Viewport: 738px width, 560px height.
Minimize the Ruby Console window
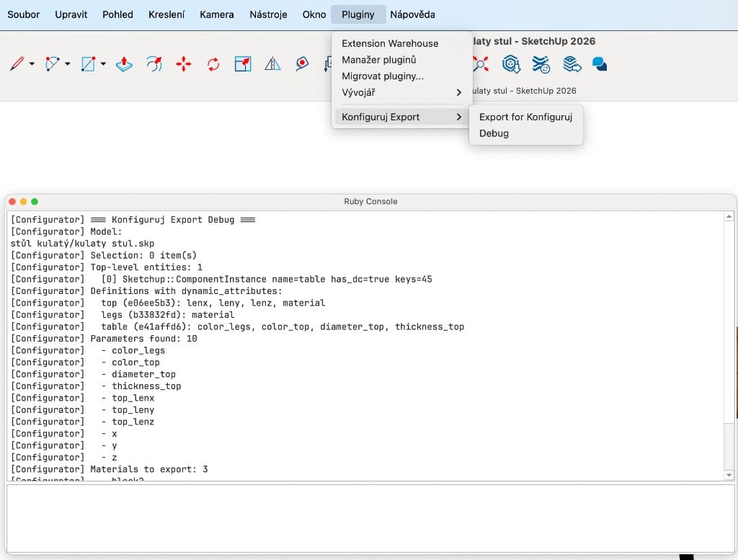tap(24, 201)
